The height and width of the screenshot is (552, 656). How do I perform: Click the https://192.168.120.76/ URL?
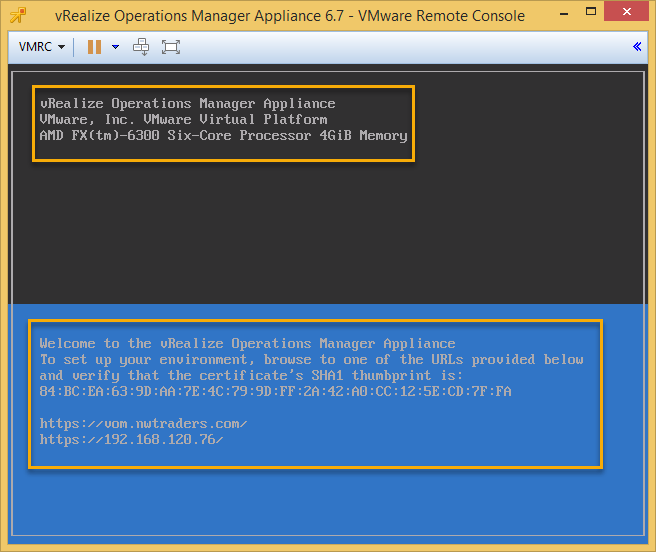131,439
